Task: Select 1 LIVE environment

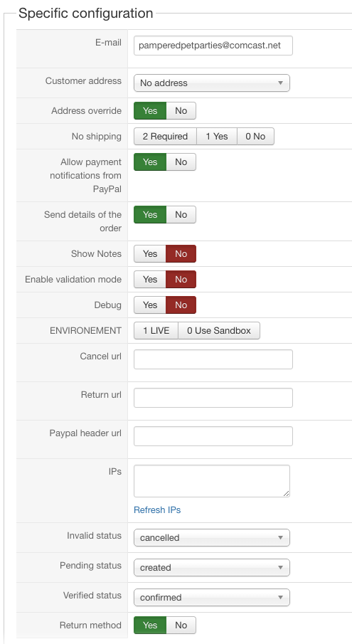Action: coord(156,331)
